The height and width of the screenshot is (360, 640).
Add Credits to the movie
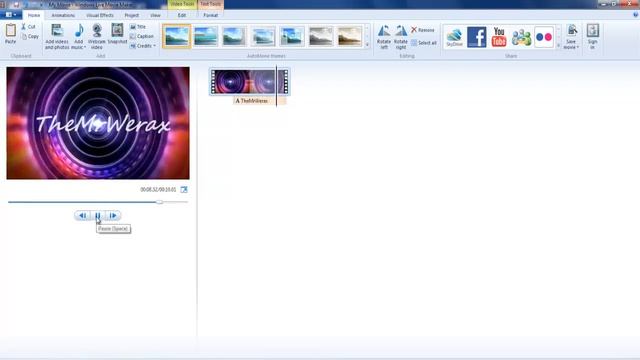[x=142, y=46]
